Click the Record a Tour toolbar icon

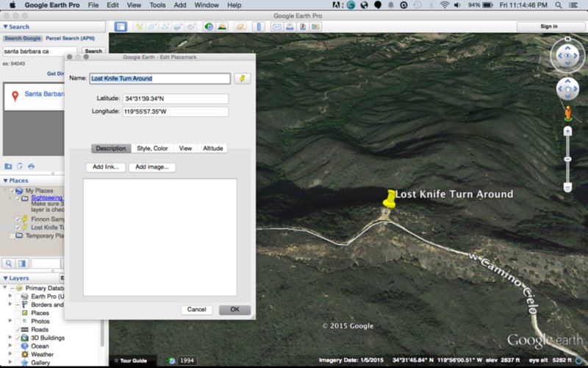click(191, 26)
